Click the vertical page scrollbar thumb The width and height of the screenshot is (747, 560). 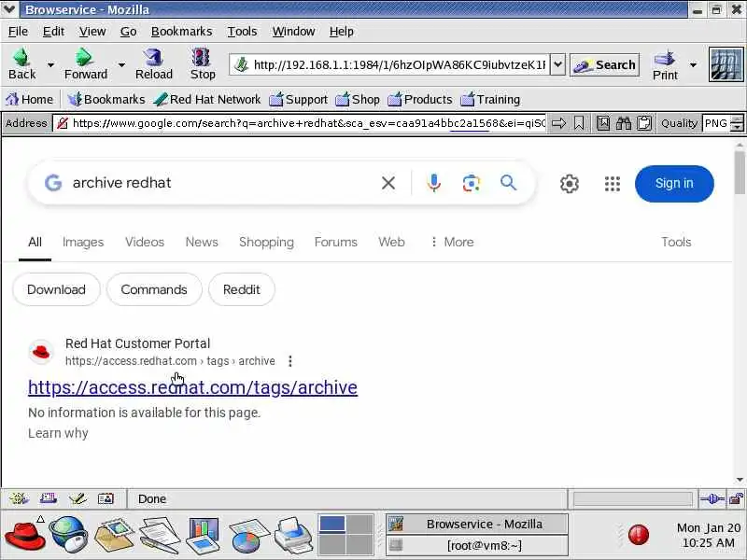click(740, 173)
